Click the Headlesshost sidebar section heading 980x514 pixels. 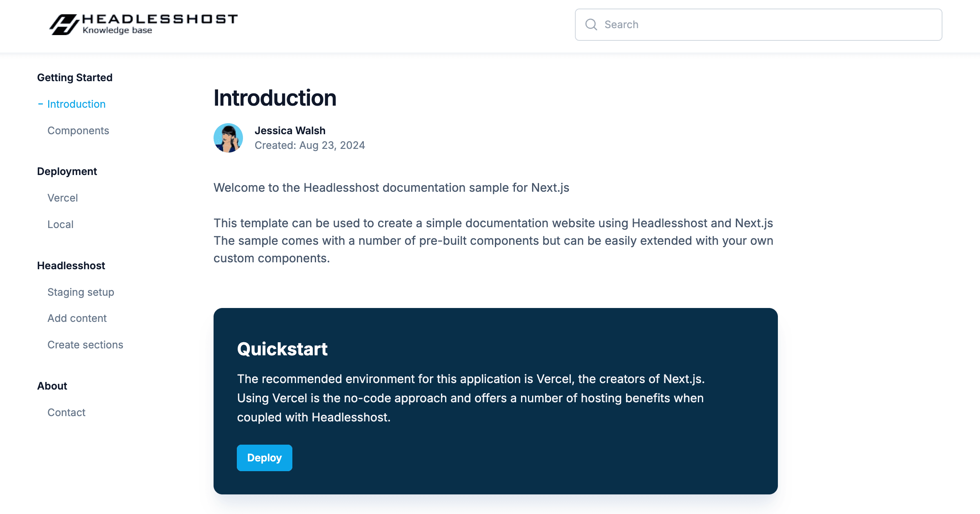tap(71, 266)
